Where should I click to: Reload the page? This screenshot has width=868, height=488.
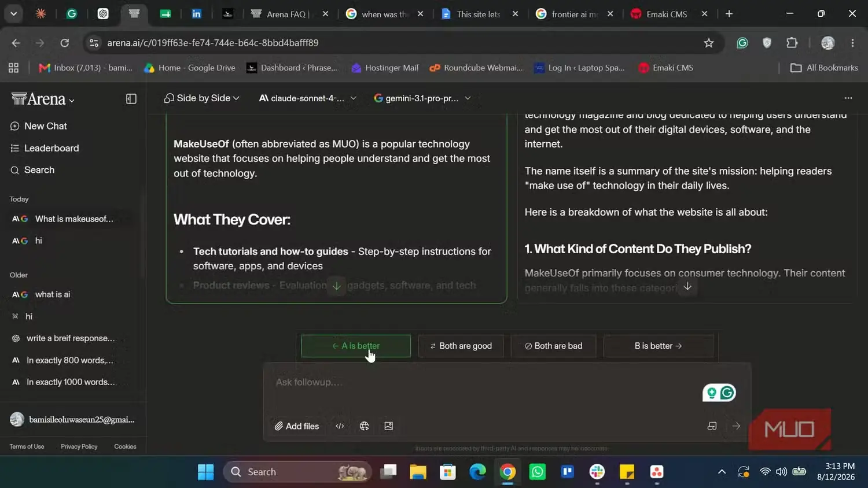65,43
